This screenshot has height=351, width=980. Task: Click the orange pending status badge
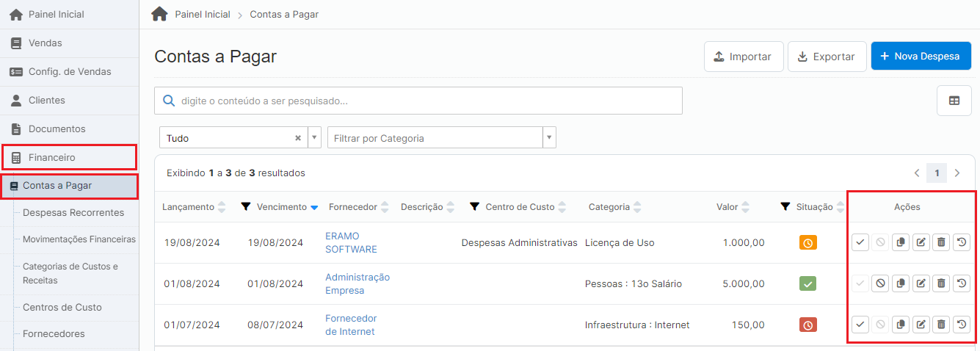tap(808, 242)
